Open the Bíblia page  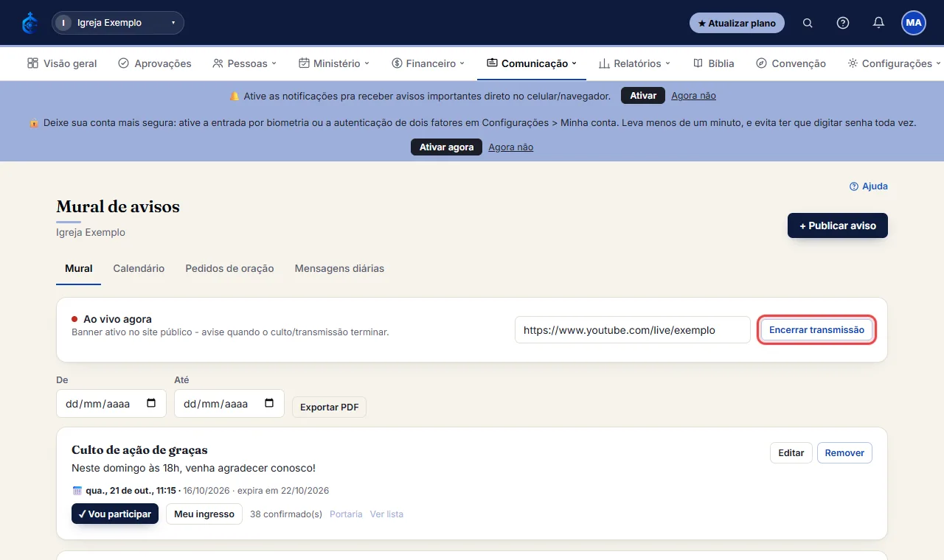pos(714,63)
